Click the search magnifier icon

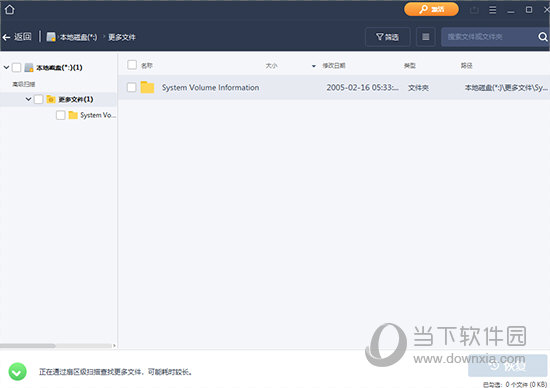tap(543, 36)
